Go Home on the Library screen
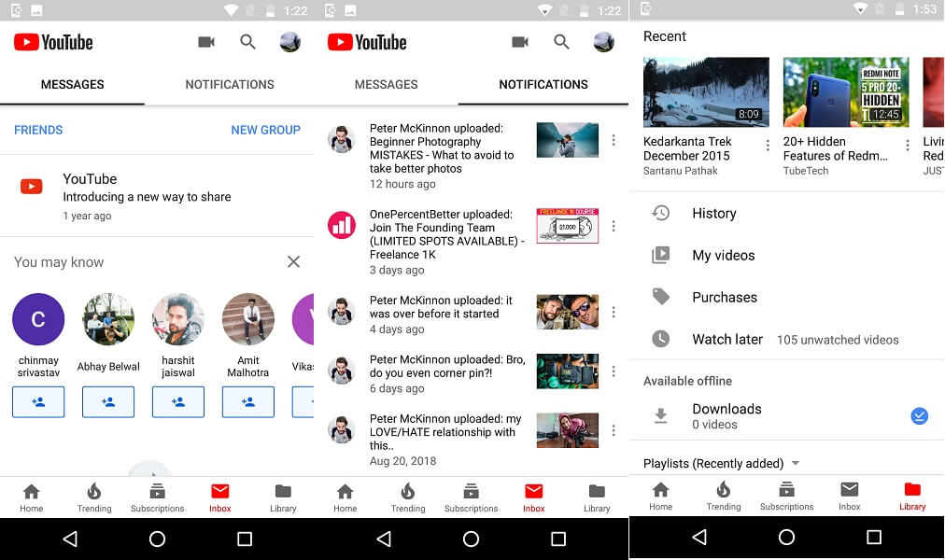Image resolution: width=945 pixels, height=560 pixels. (661, 497)
